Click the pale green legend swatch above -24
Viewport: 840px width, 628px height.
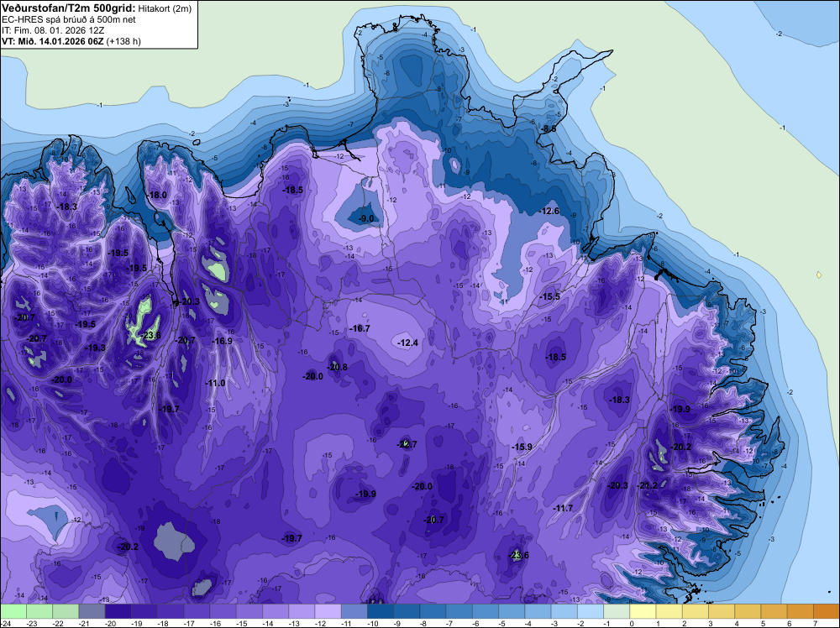pyautogui.click(x=13, y=611)
